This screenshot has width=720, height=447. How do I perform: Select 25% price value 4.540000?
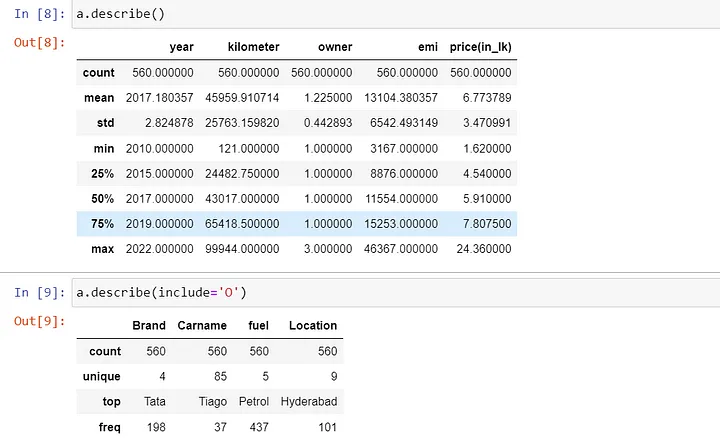(x=487, y=174)
